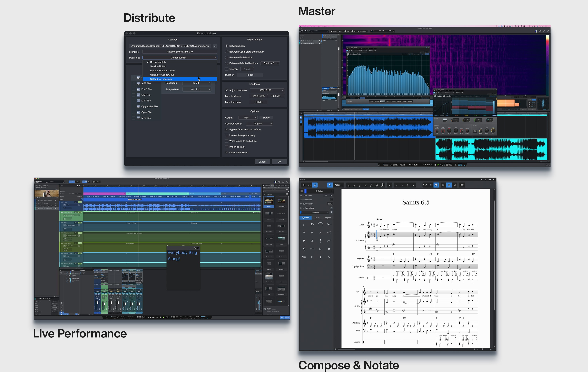Click the Default Velocity 80% field

click(330, 204)
